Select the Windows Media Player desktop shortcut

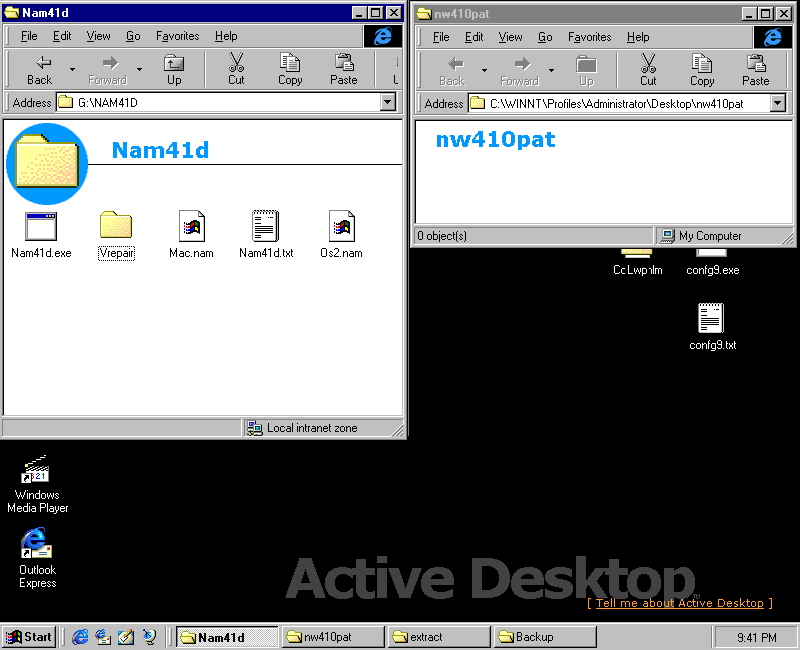(37, 484)
